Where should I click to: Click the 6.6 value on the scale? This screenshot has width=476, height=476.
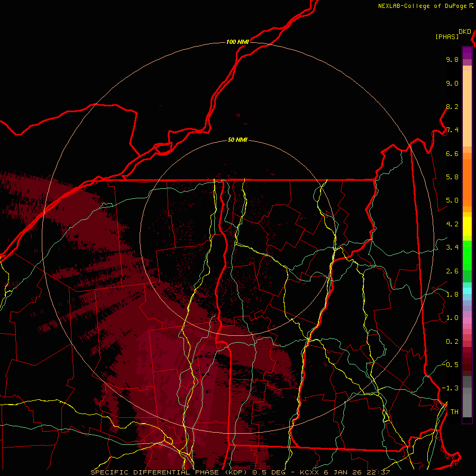click(x=452, y=153)
